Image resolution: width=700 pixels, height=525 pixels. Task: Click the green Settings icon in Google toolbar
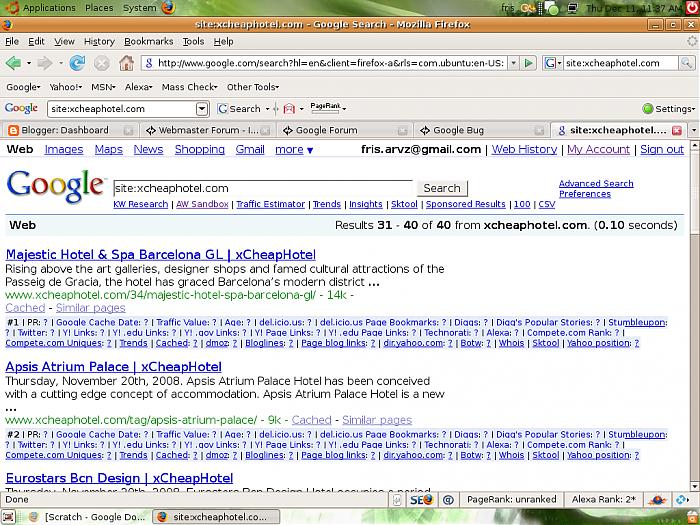coord(647,108)
